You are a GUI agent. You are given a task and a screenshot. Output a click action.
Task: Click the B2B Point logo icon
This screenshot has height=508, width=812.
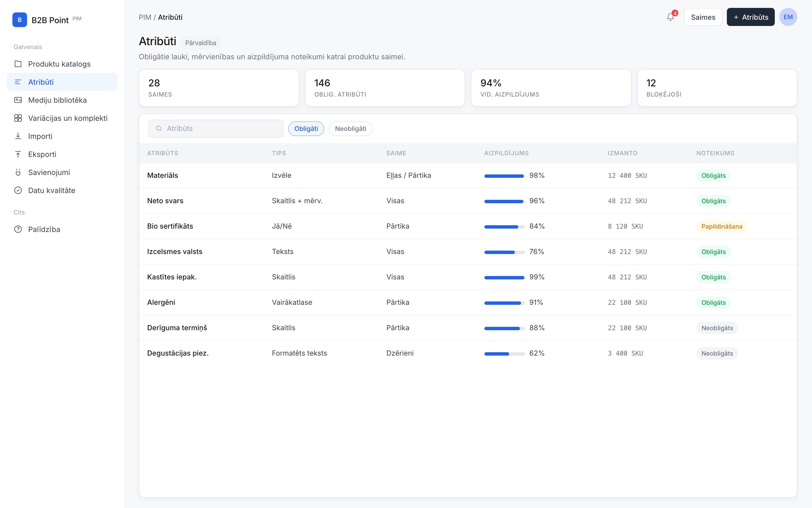19,20
